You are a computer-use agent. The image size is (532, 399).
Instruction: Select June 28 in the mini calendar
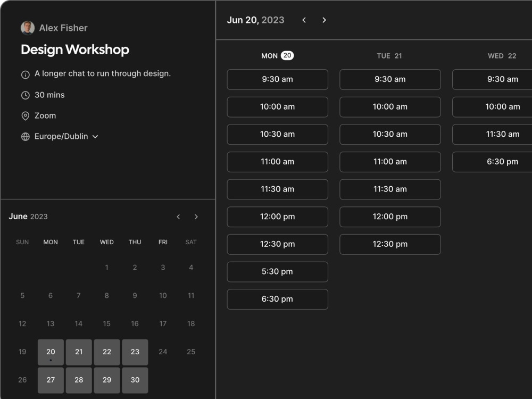[79, 380]
